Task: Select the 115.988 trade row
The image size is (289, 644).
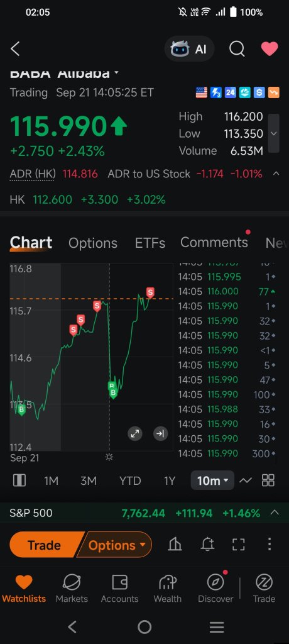Action: click(x=227, y=409)
